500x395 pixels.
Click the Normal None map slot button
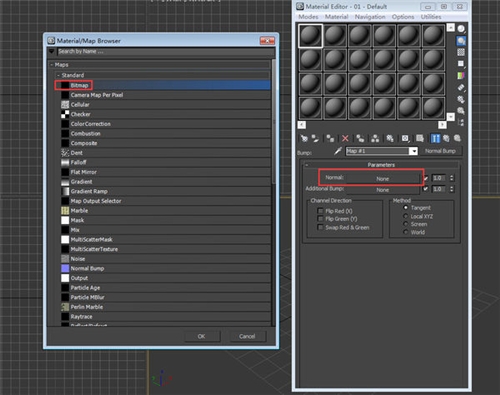tap(383, 179)
